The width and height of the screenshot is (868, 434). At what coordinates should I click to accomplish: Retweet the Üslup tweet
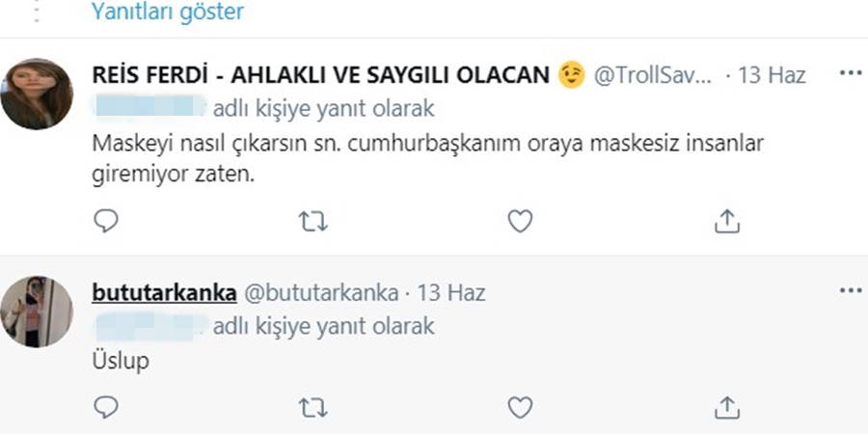pyautogui.click(x=313, y=408)
